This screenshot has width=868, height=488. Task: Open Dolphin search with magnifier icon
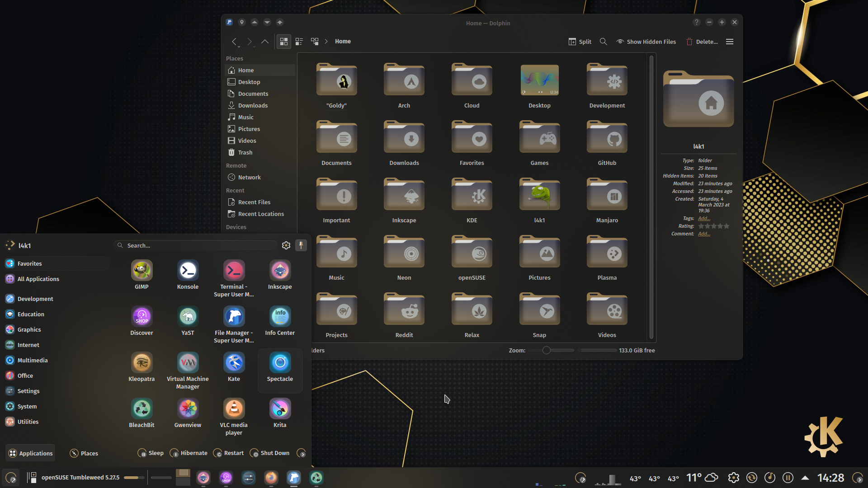(604, 42)
